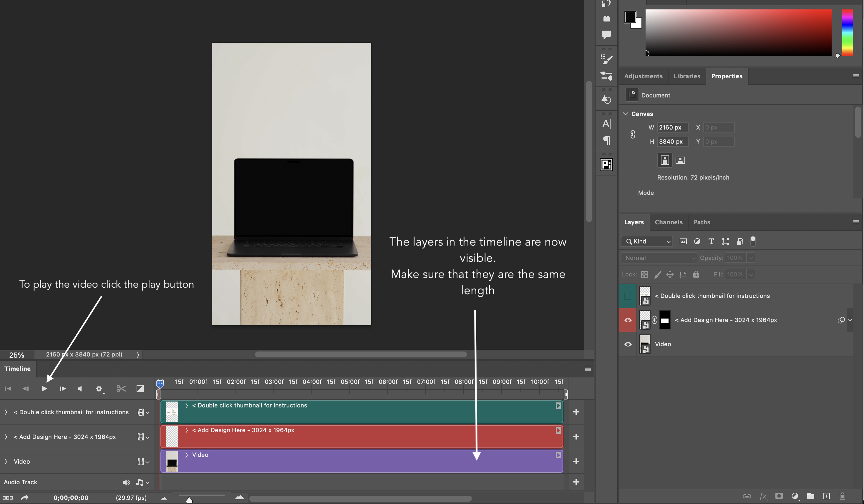Screen dimensions: 864x504
Task: Add a layer mask from the Layers panel
Action: click(x=779, y=496)
